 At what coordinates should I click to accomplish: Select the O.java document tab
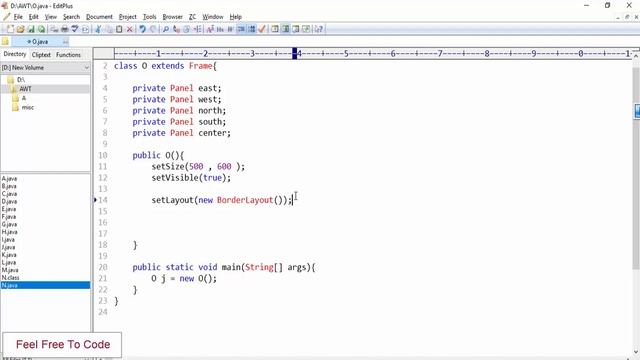coord(40,42)
